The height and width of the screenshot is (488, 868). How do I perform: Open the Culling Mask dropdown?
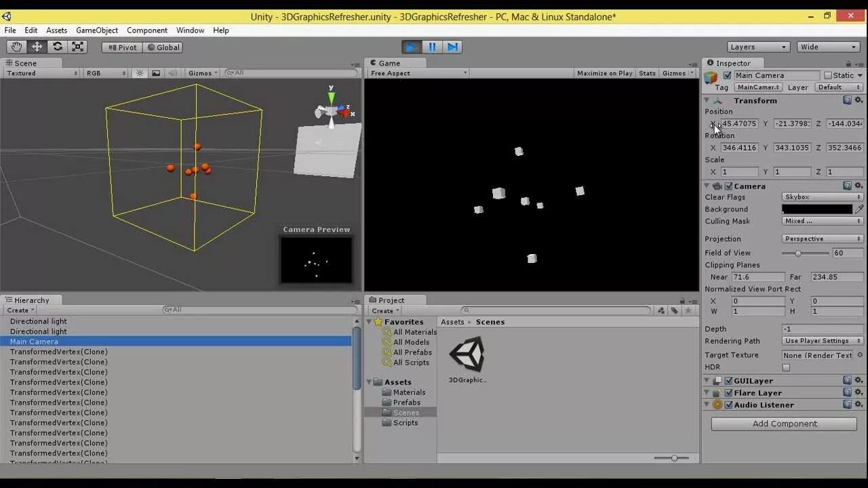(x=823, y=221)
